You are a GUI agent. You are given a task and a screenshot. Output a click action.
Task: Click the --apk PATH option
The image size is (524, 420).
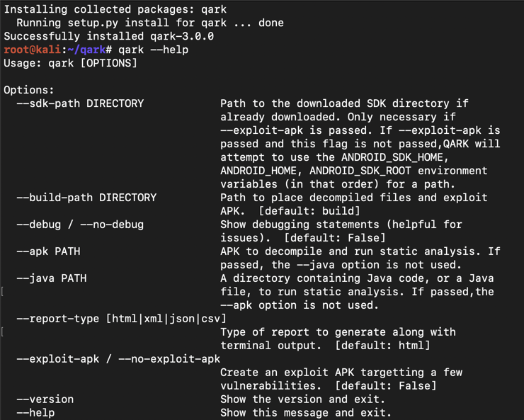point(48,251)
